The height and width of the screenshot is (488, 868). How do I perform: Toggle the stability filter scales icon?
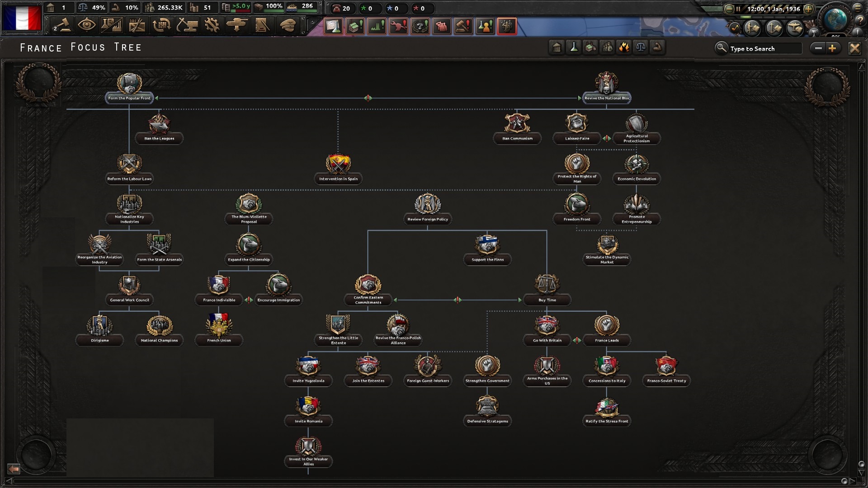tap(641, 47)
